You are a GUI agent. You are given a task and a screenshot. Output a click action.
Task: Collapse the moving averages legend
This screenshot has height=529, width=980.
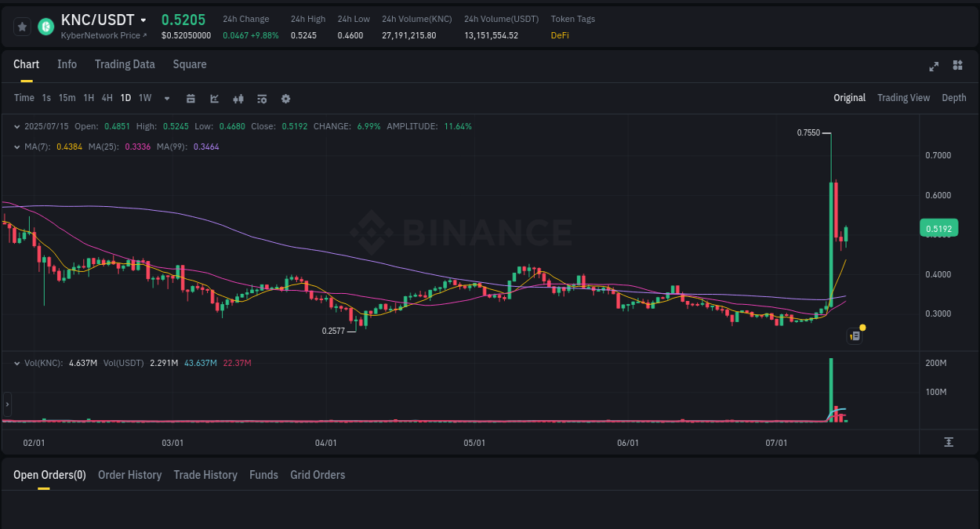[x=17, y=147]
